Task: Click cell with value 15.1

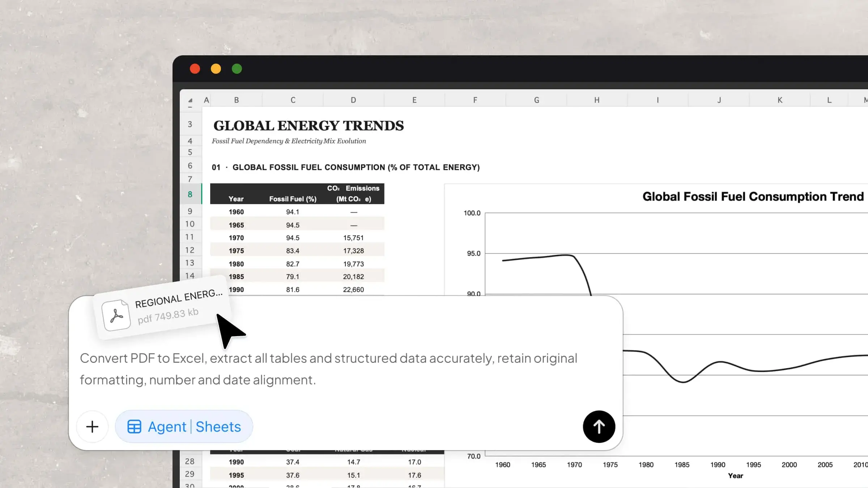Action: [x=353, y=475]
